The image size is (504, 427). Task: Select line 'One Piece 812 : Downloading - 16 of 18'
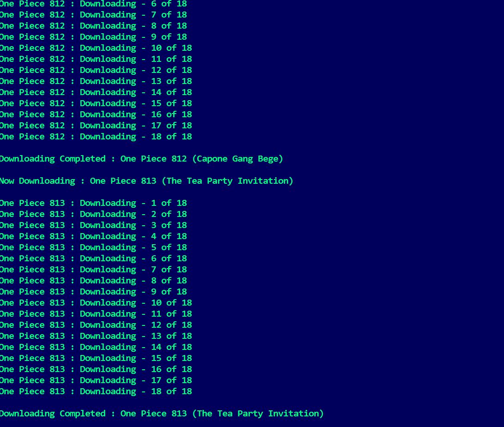click(x=96, y=114)
